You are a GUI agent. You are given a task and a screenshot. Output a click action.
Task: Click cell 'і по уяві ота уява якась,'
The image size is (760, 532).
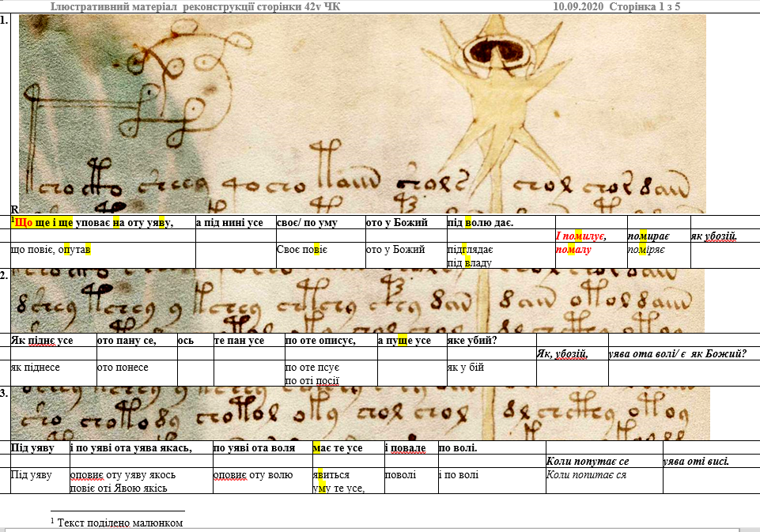pos(142,447)
